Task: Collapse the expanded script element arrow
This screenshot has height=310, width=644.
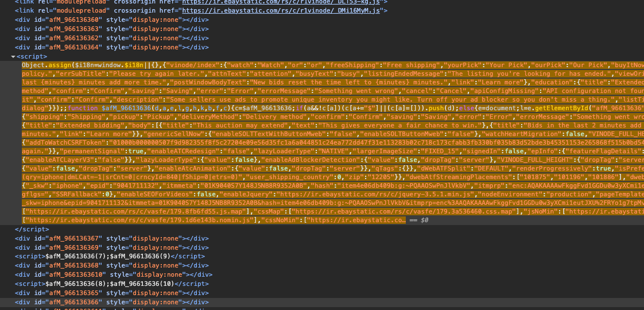Action: pyautogui.click(x=13, y=57)
